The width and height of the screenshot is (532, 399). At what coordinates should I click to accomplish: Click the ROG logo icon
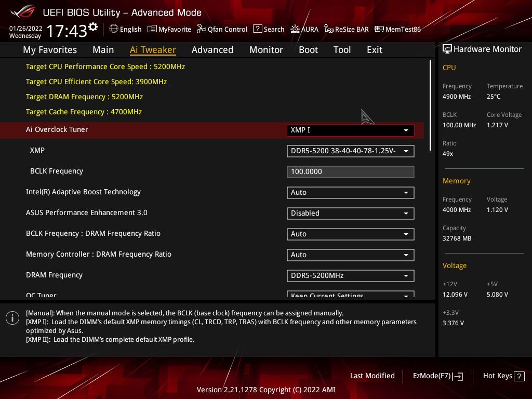pos(22,12)
